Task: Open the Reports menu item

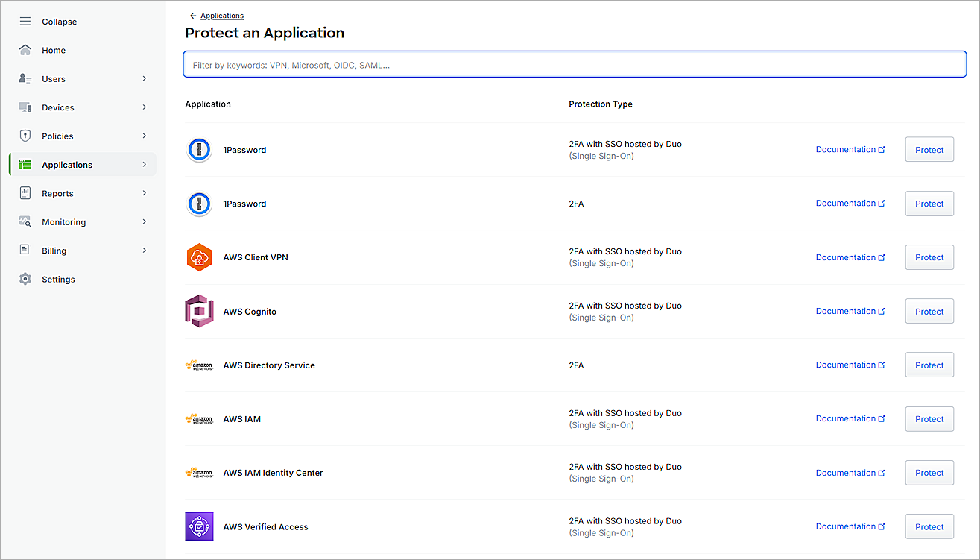Action: 57,194
